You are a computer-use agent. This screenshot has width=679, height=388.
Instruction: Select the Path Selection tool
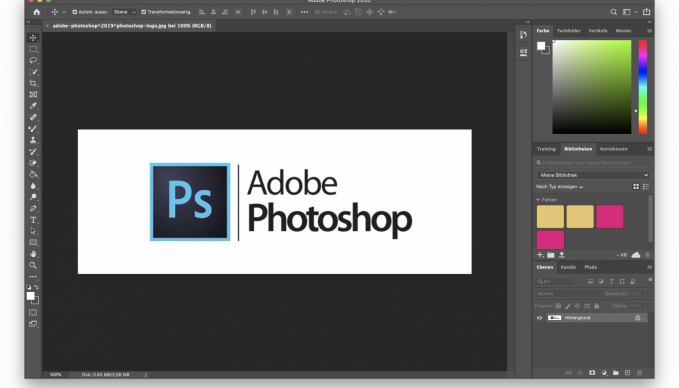coord(33,231)
